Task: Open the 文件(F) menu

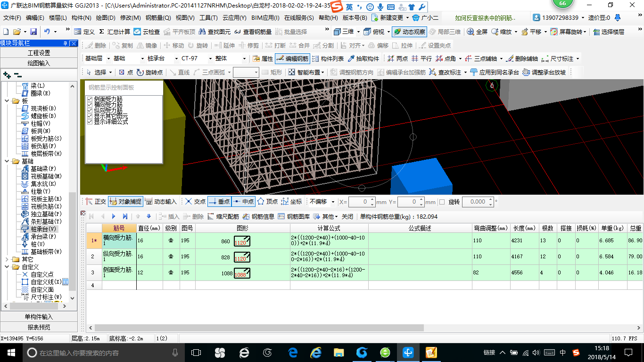Action: click(x=12, y=18)
